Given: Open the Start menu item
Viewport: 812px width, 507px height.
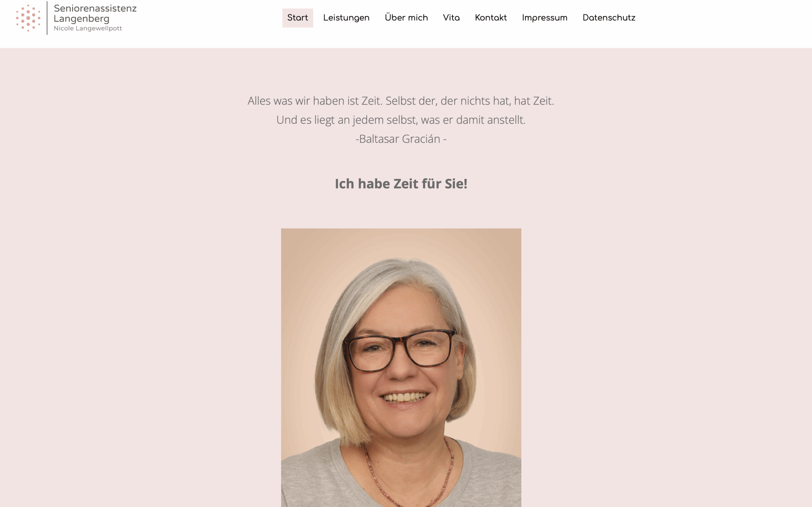Looking at the screenshot, I should tap(298, 18).
